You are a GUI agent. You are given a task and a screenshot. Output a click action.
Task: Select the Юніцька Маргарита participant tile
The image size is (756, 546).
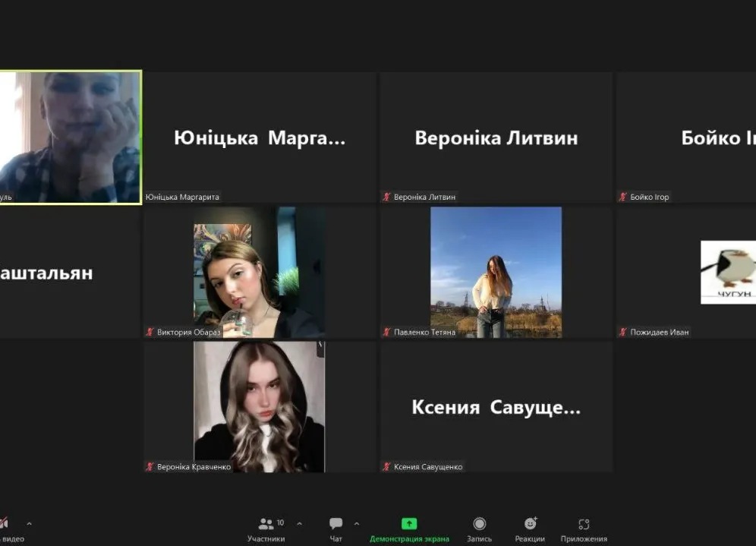click(260, 138)
